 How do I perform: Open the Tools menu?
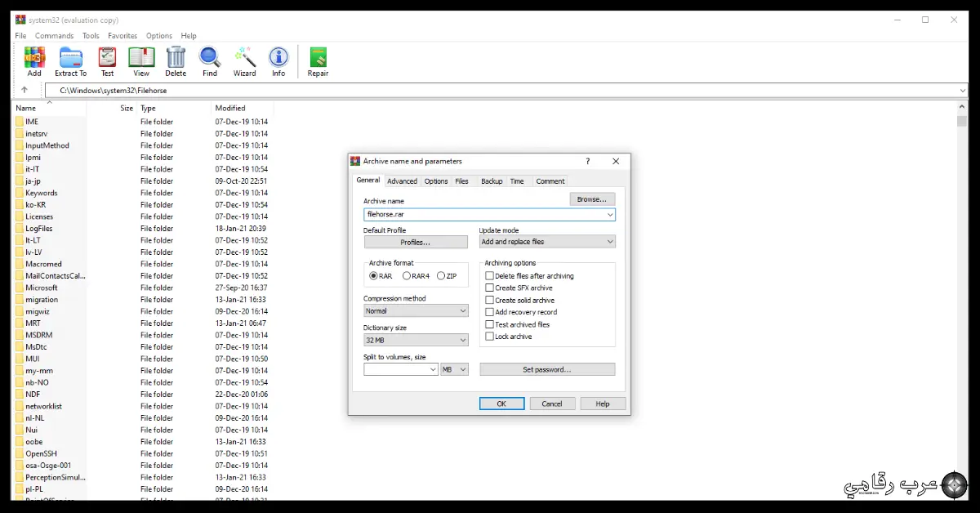click(91, 36)
